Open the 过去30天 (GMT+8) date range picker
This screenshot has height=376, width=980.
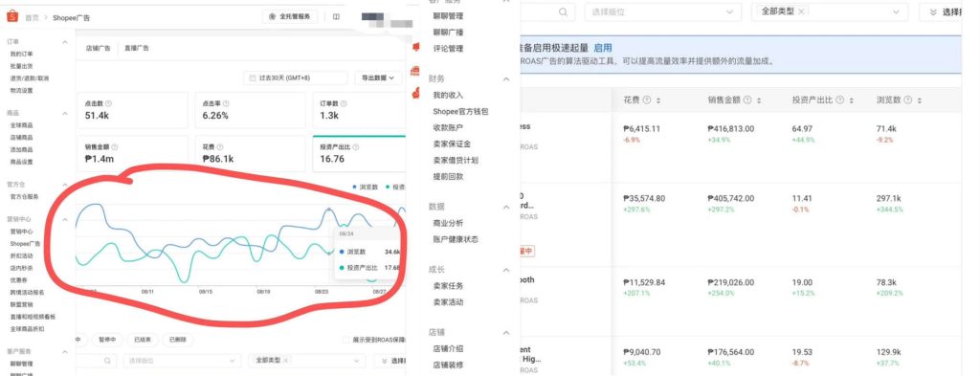click(x=295, y=78)
